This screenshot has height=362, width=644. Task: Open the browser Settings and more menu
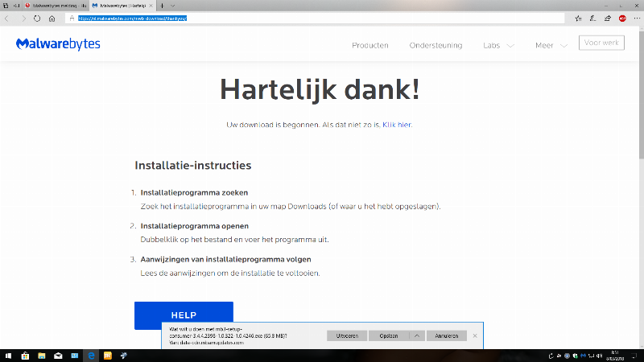[x=637, y=19]
